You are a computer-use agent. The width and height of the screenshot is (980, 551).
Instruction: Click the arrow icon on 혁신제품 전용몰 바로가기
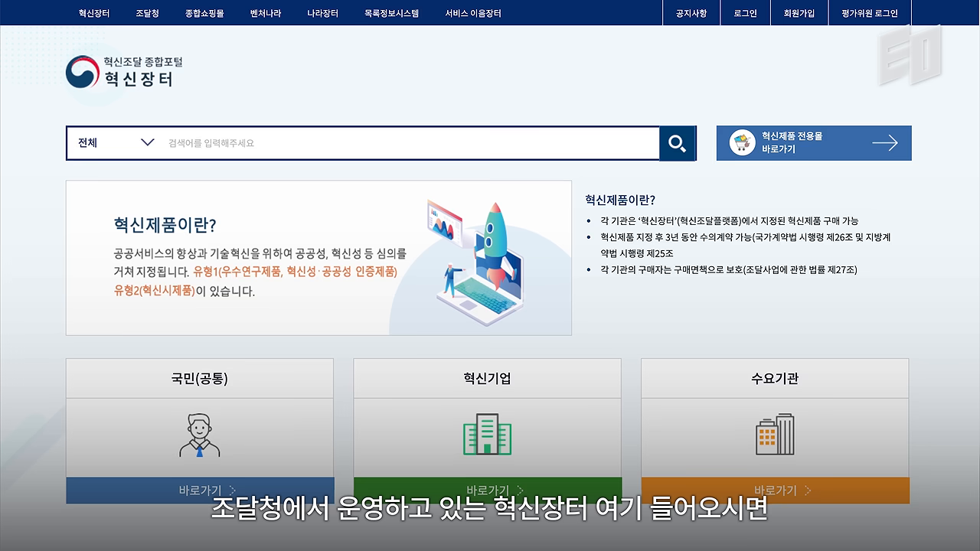pyautogui.click(x=884, y=143)
